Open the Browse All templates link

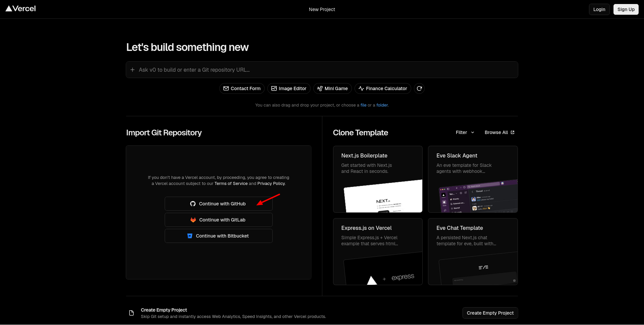(499, 132)
